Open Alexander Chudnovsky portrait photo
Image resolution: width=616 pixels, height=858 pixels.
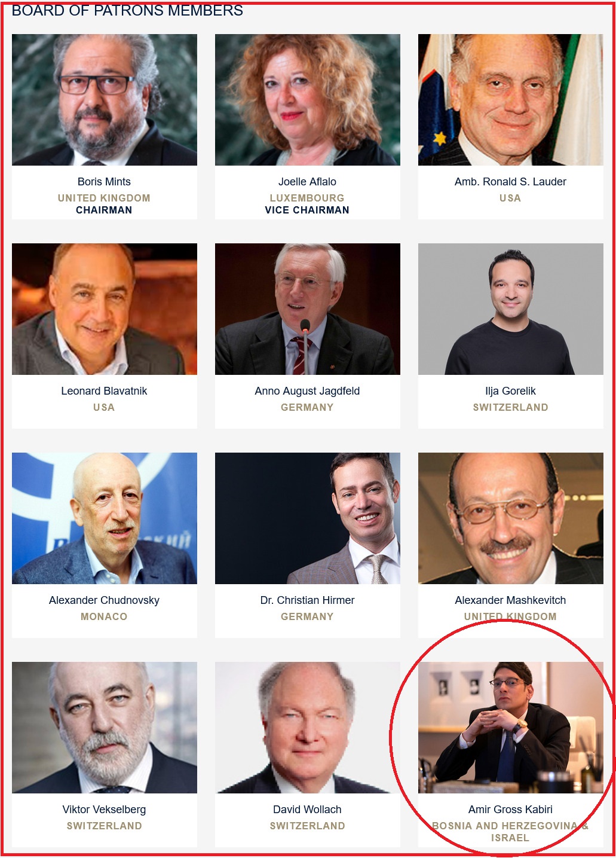[x=105, y=518]
